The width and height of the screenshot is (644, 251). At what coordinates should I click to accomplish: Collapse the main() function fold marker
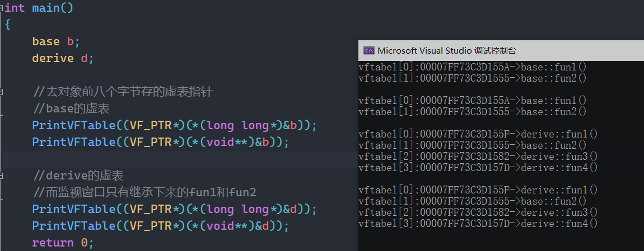pos(2,8)
